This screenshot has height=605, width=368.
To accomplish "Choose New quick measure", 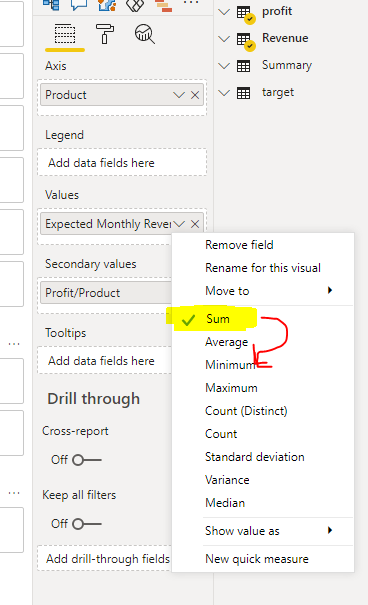I will point(257,559).
